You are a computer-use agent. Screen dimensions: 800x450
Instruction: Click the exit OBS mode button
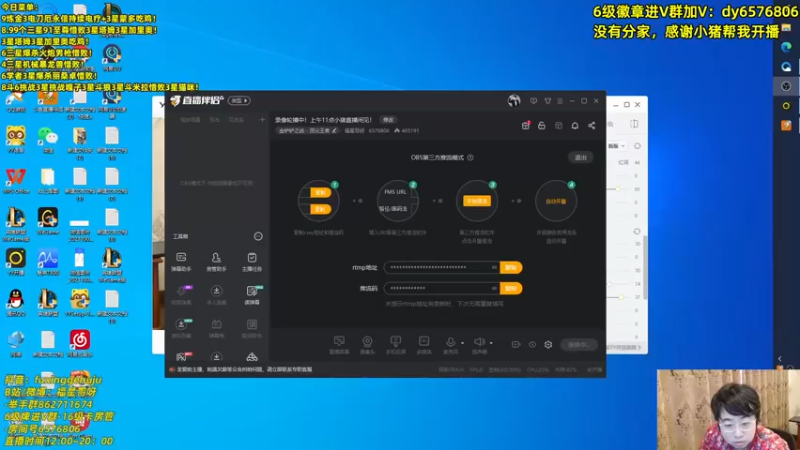[x=581, y=158]
